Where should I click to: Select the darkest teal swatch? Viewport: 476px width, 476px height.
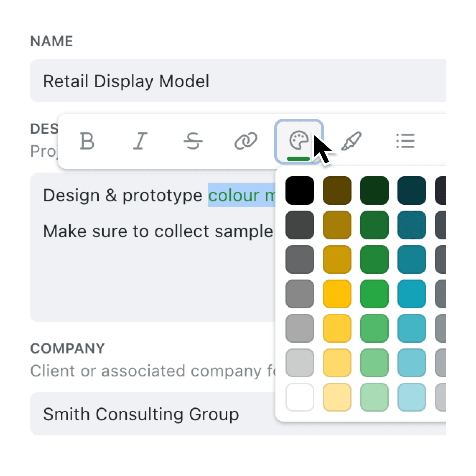pyautogui.click(x=412, y=190)
